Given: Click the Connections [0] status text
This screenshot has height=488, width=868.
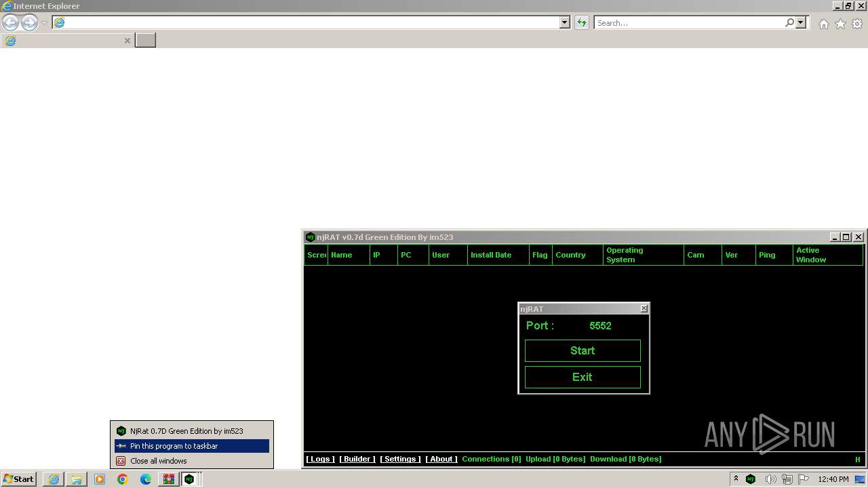Looking at the screenshot, I should (x=492, y=459).
